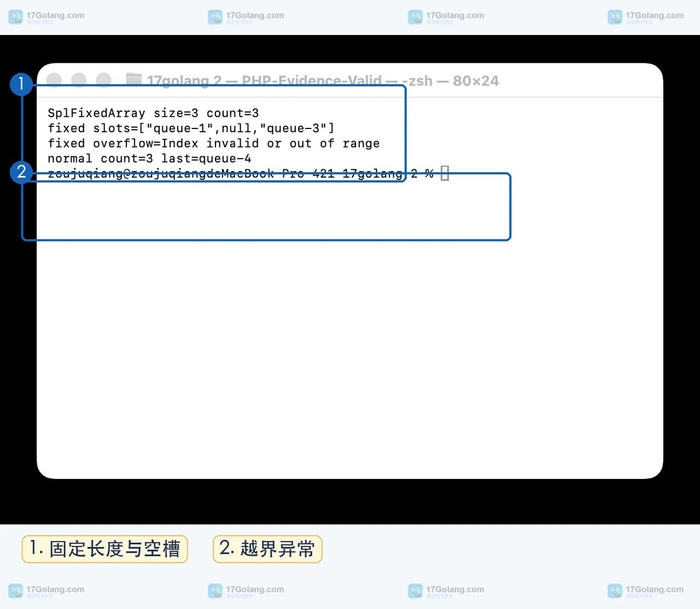
Task: Minimize the terminal with the middle traffic light
Action: (79, 80)
